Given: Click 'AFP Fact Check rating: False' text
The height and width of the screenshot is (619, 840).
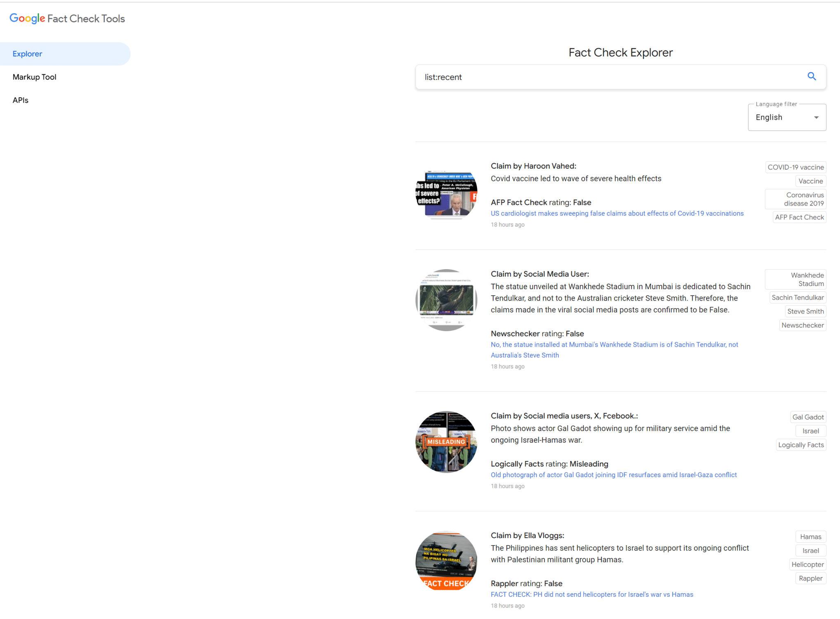Looking at the screenshot, I should click(x=541, y=202).
